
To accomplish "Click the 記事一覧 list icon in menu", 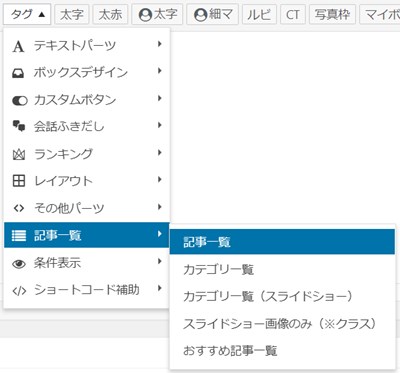I will click(x=19, y=236).
